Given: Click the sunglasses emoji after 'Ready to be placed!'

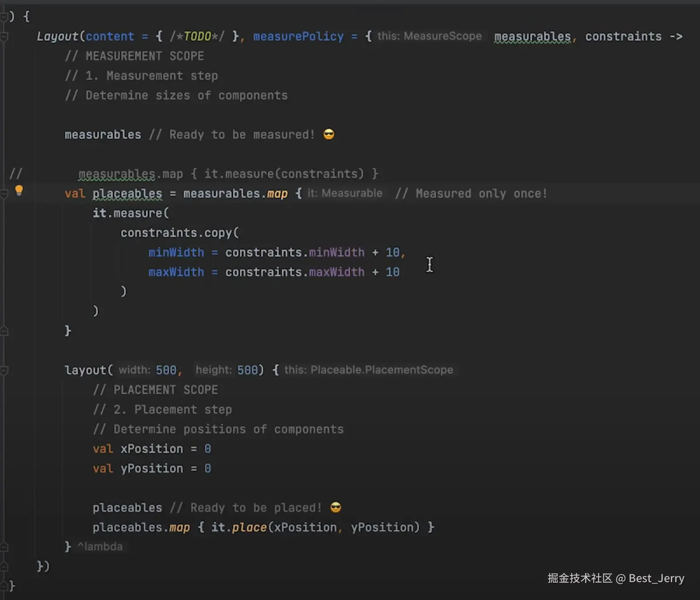Looking at the screenshot, I should point(336,507).
